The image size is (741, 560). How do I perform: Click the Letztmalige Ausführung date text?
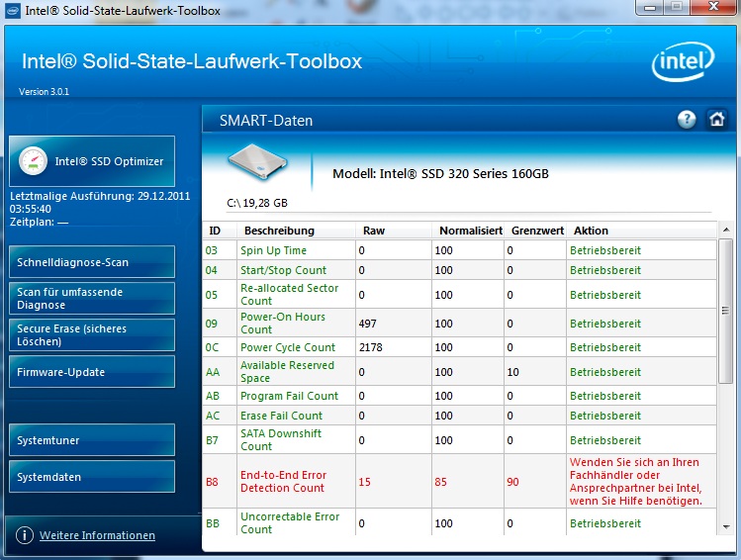(x=100, y=202)
